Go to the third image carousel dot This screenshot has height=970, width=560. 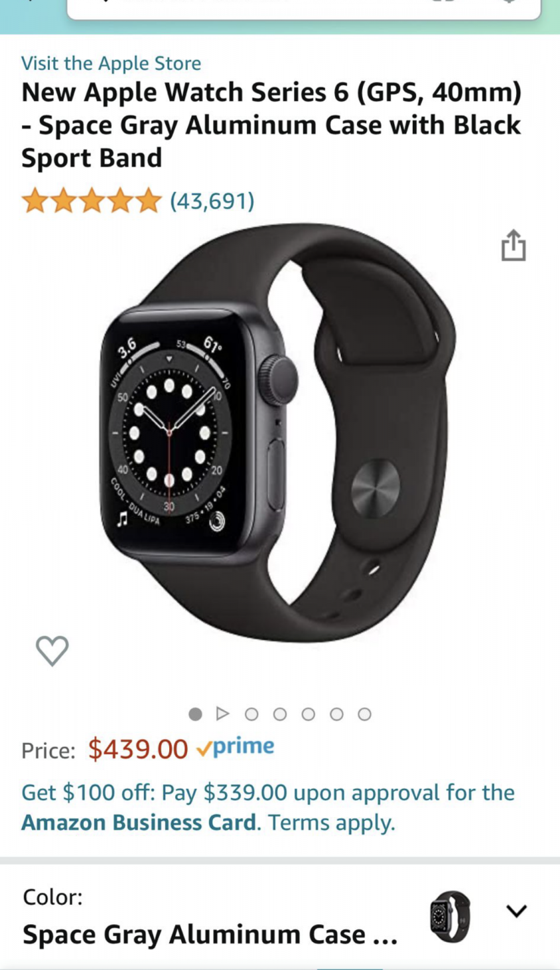point(251,714)
